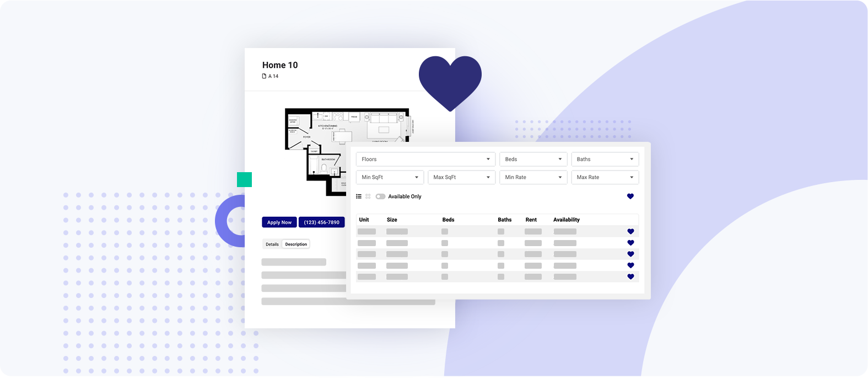Switch to grid view icon
868x378 pixels.
pos(368,196)
